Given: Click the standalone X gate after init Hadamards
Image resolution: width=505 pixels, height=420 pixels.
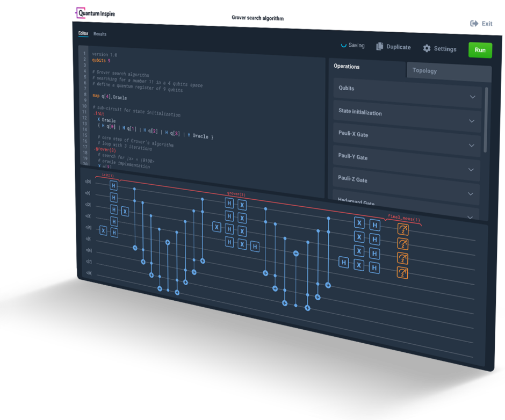Looking at the screenshot, I should click(125, 211).
